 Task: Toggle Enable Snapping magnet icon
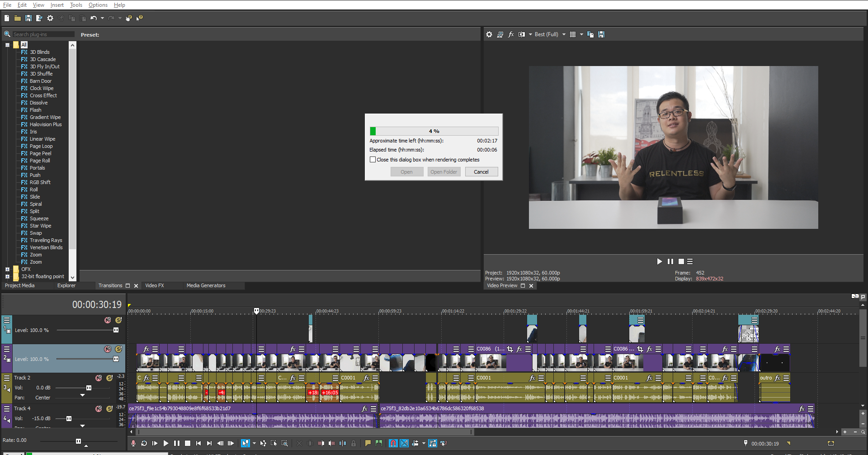click(x=393, y=443)
